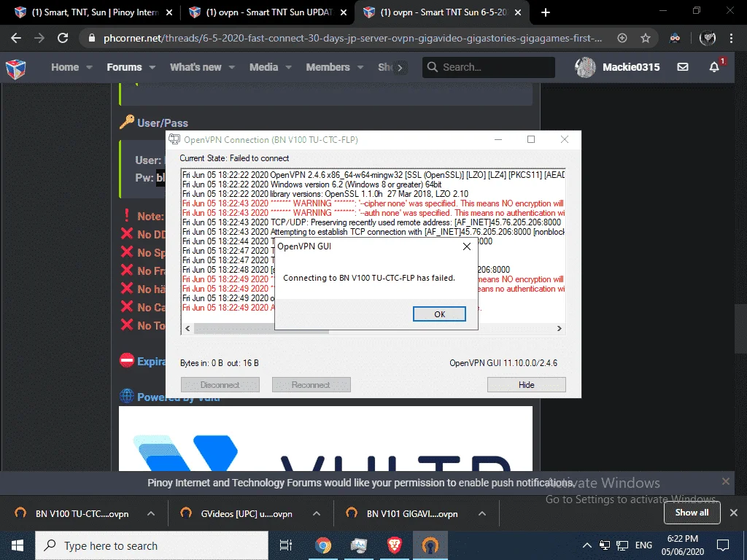Click the 'OpenVPN GUI 11.10.0.0/2.4.6' version text
This screenshot has height=560, width=747.
[x=503, y=363]
